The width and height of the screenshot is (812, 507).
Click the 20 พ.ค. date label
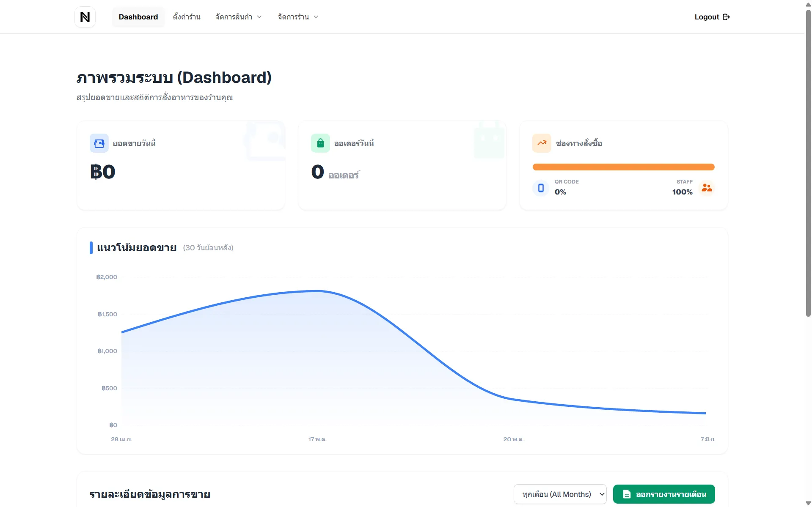coord(513,439)
